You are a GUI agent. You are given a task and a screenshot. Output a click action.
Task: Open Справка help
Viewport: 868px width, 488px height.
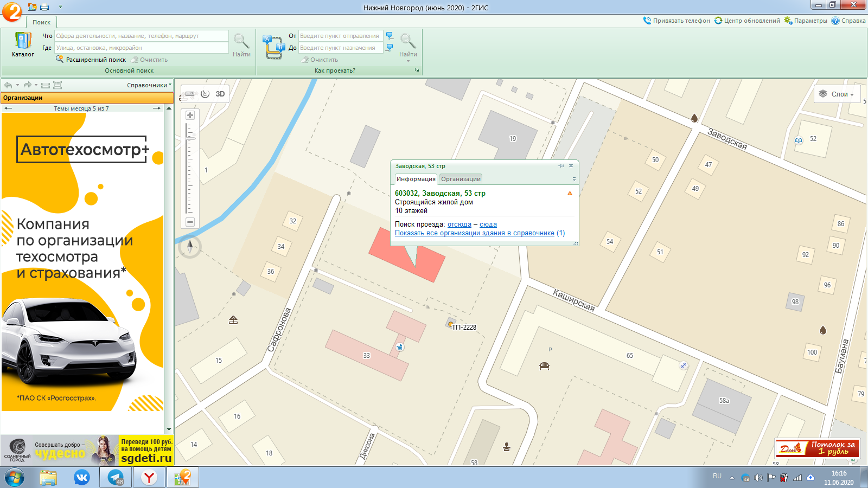(x=848, y=21)
